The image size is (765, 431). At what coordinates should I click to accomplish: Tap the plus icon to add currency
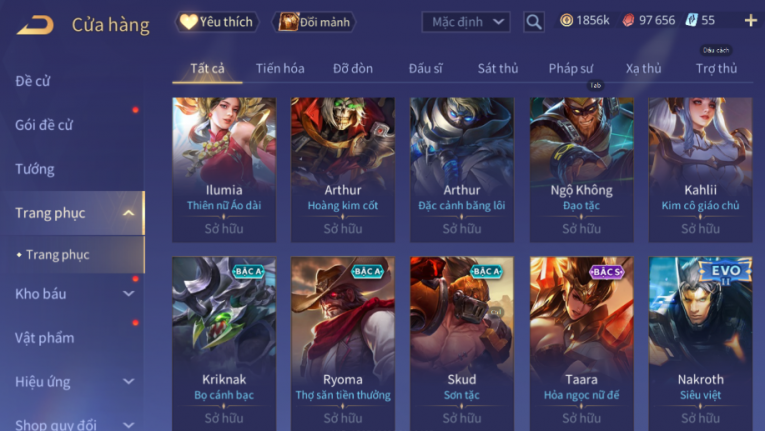coord(750,21)
